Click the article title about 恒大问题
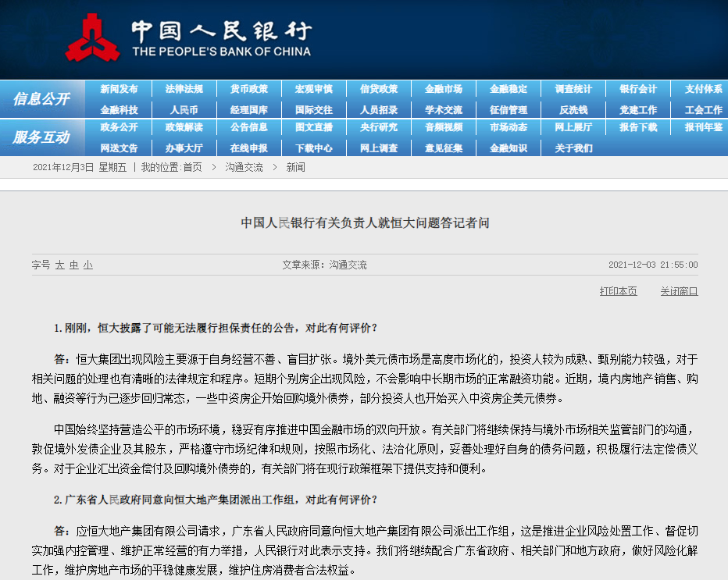Screen dimensions: 728x580 click(x=365, y=223)
